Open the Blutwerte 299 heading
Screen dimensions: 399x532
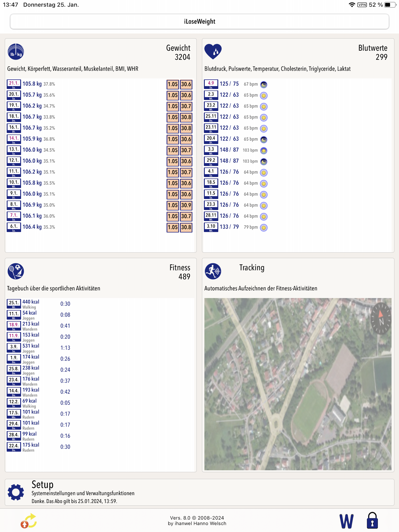[x=373, y=52]
